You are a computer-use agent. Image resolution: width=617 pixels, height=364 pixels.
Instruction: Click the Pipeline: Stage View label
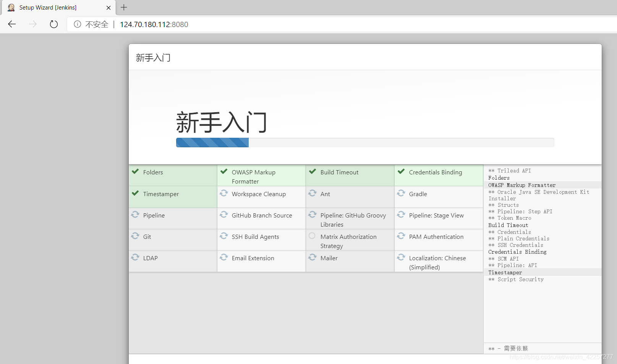[x=436, y=216]
